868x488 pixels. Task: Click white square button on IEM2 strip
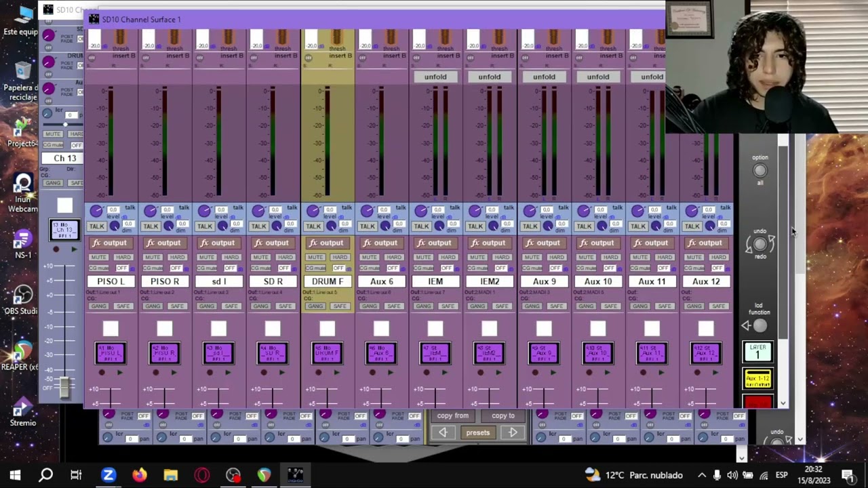click(x=490, y=329)
